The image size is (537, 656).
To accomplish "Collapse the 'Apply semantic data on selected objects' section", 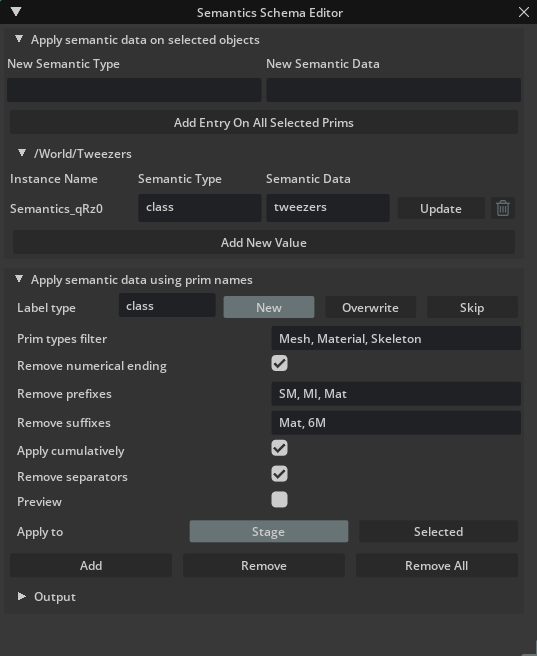I will (19, 39).
